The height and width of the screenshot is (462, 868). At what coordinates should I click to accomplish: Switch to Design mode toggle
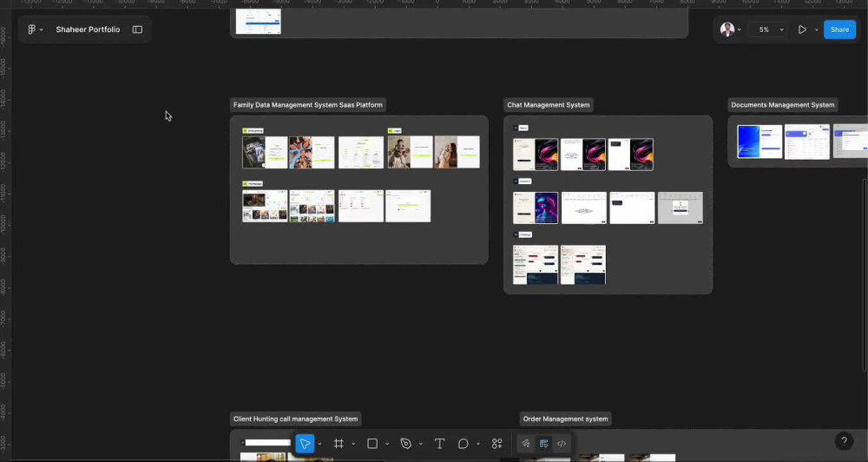point(543,443)
